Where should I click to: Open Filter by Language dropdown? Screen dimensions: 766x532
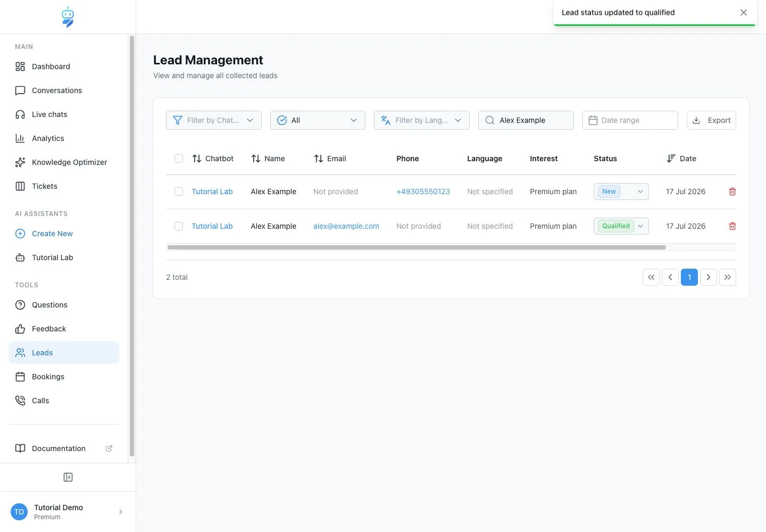click(x=422, y=120)
